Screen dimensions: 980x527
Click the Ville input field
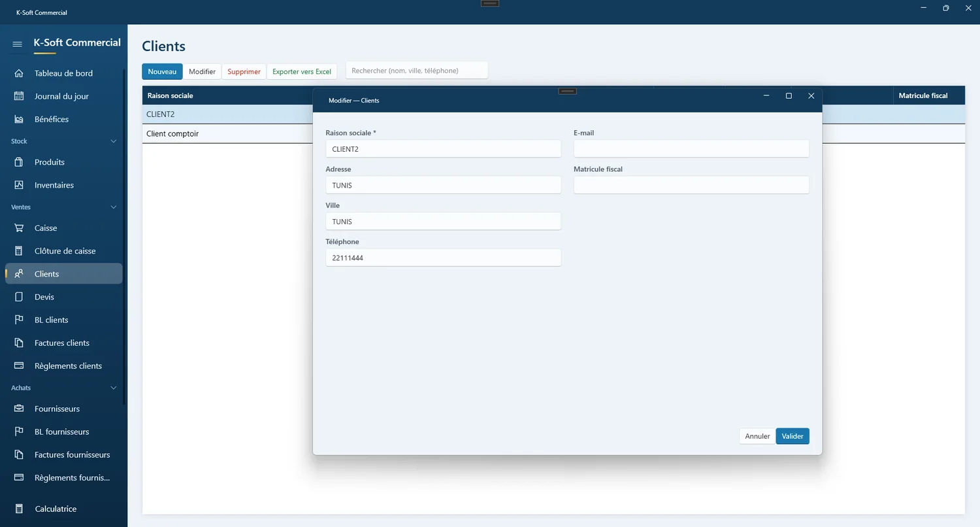pos(444,222)
